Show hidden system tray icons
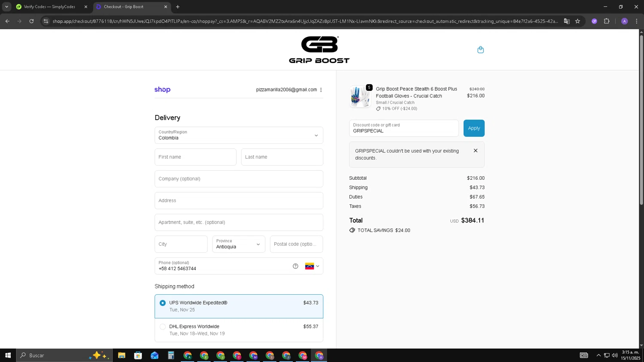 pyautogui.click(x=598, y=355)
